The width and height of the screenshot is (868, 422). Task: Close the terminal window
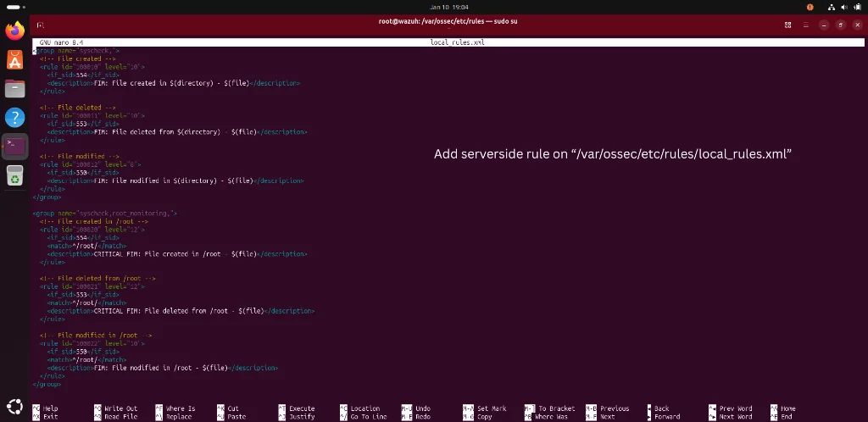point(858,25)
